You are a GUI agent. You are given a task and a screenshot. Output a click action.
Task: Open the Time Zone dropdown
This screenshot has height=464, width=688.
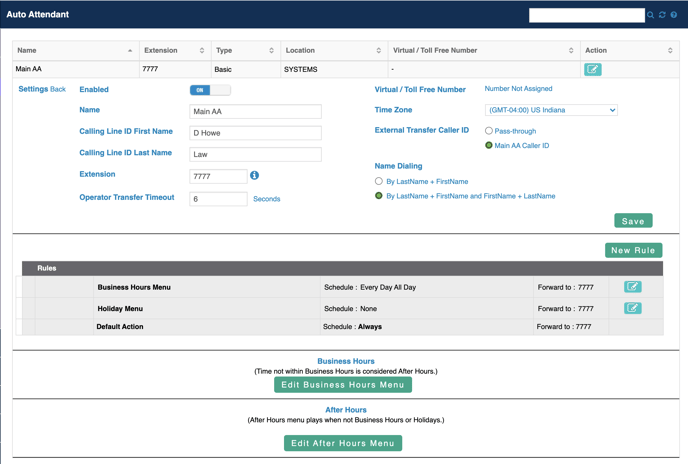coord(551,110)
